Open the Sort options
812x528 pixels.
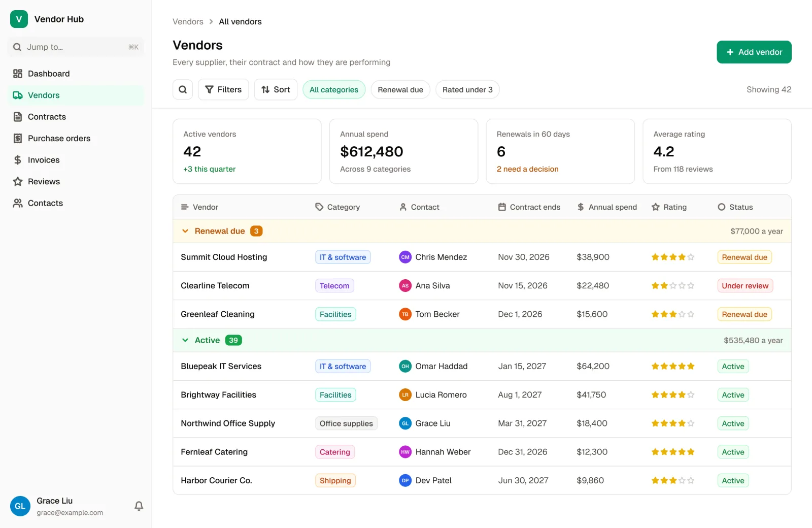pyautogui.click(x=276, y=89)
